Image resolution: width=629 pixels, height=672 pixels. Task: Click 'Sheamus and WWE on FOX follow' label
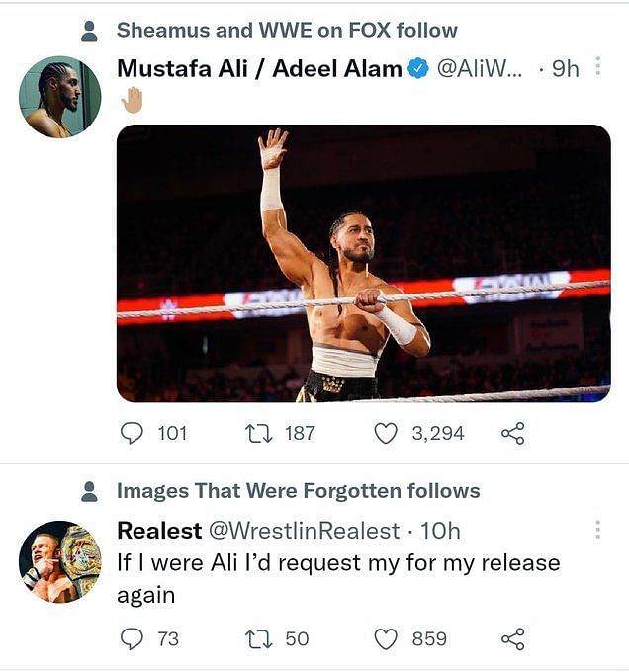pyautogui.click(x=287, y=31)
